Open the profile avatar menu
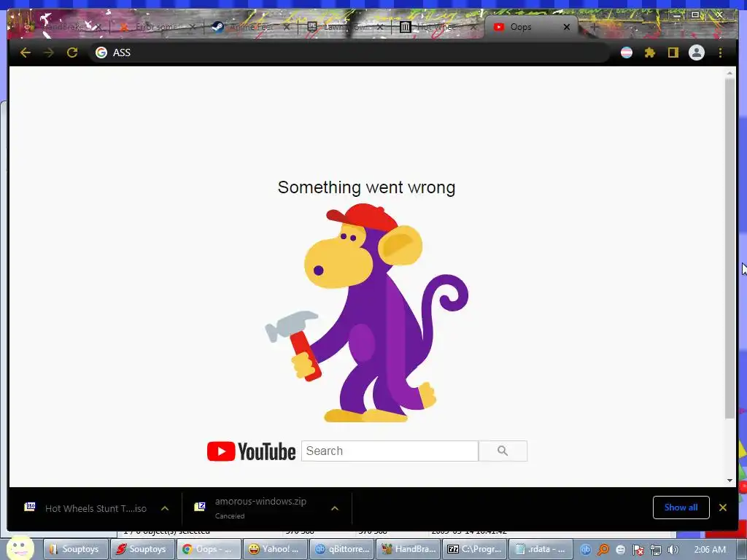Viewport: 747px width, 560px height. 697,52
